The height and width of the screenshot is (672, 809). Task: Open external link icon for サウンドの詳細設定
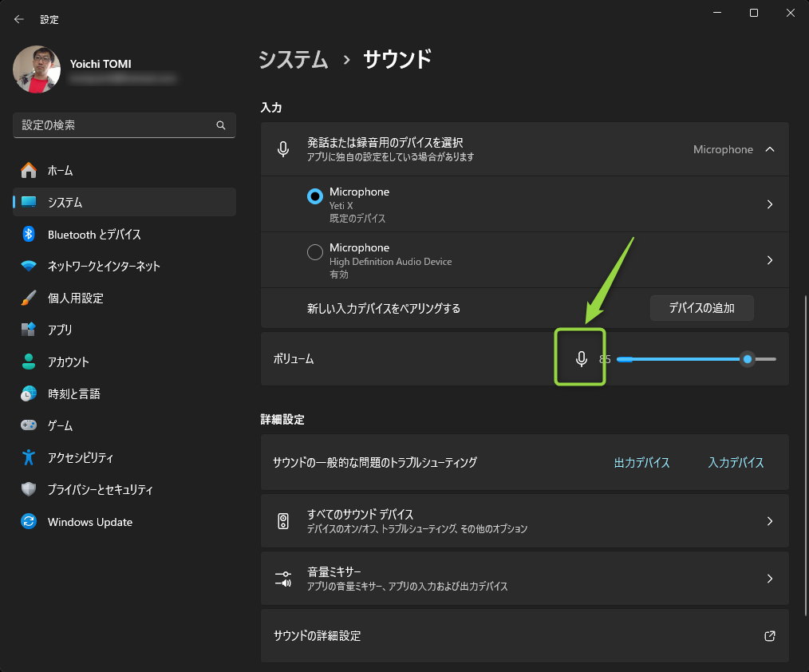(x=769, y=636)
